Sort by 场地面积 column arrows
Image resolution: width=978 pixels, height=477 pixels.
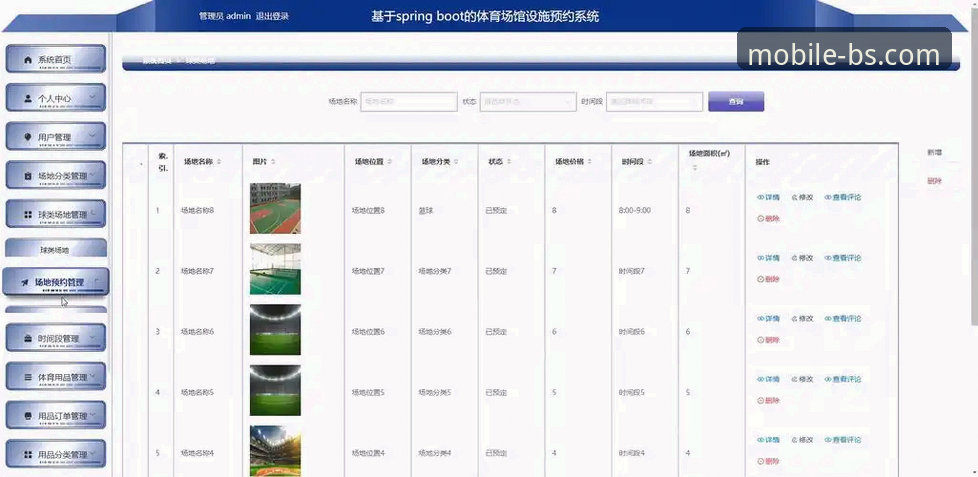click(694, 168)
